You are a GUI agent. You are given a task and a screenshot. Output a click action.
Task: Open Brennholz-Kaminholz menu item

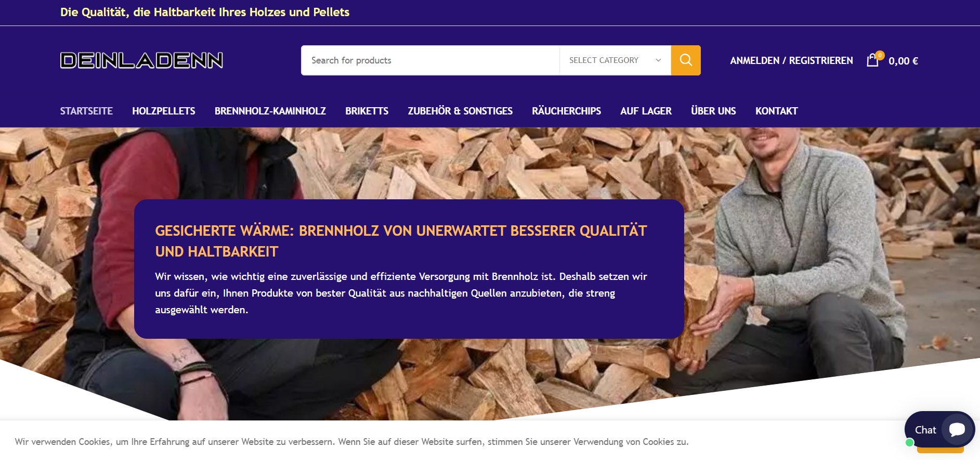[x=270, y=111]
